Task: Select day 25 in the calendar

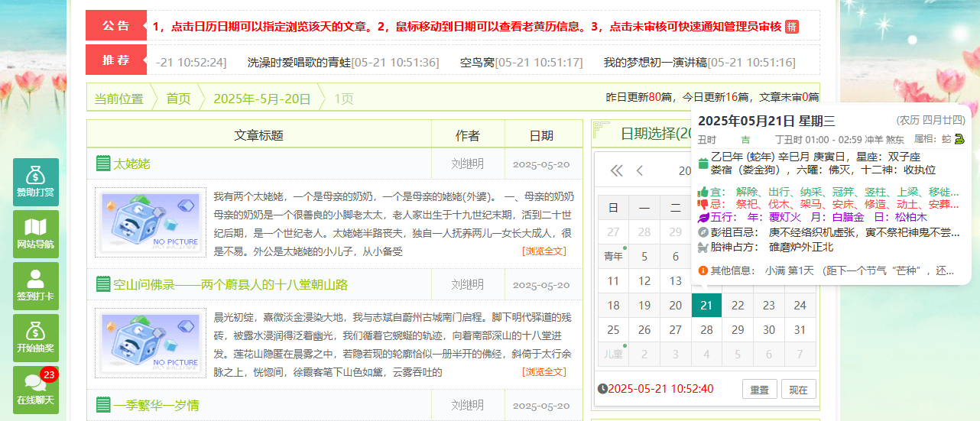Action: [x=613, y=330]
